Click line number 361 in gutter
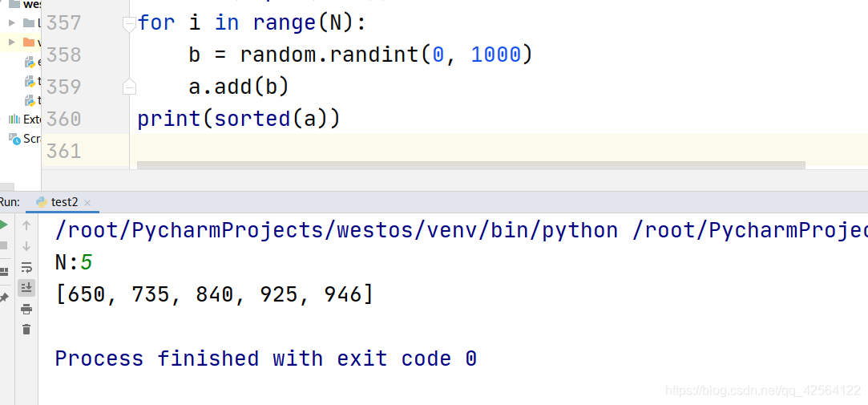 pyautogui.click(x=63, y=152)
